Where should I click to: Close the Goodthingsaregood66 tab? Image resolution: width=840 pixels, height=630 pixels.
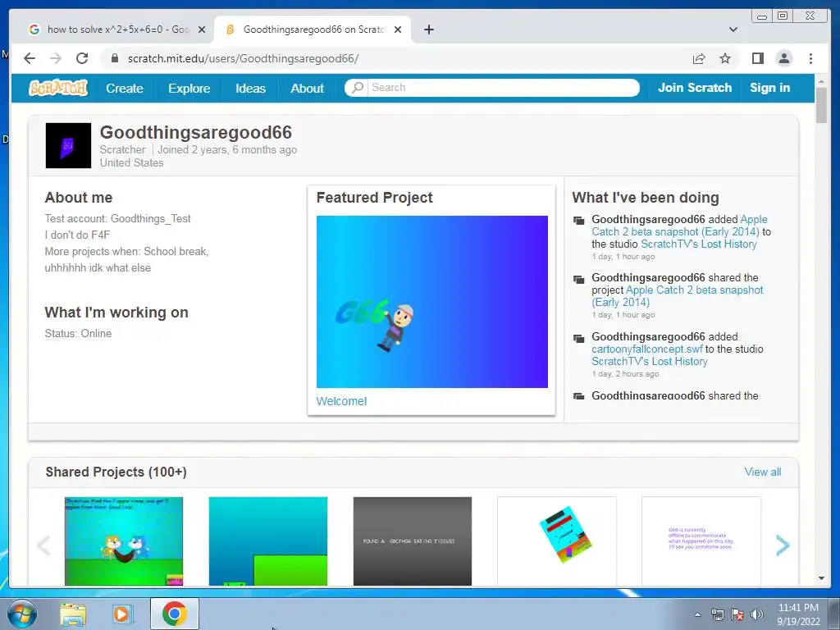click(x=398, y=30)
